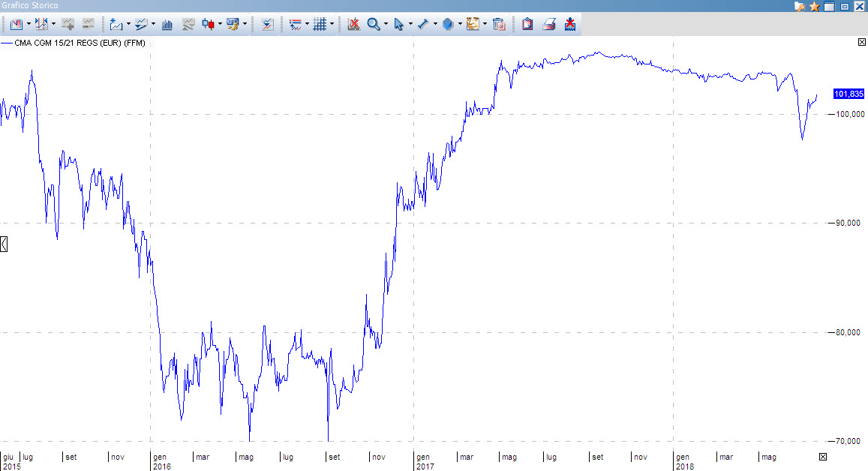The image size is (868, 471).
Task: Click the grey add-chart plus icon
Action: coord(68,24)
